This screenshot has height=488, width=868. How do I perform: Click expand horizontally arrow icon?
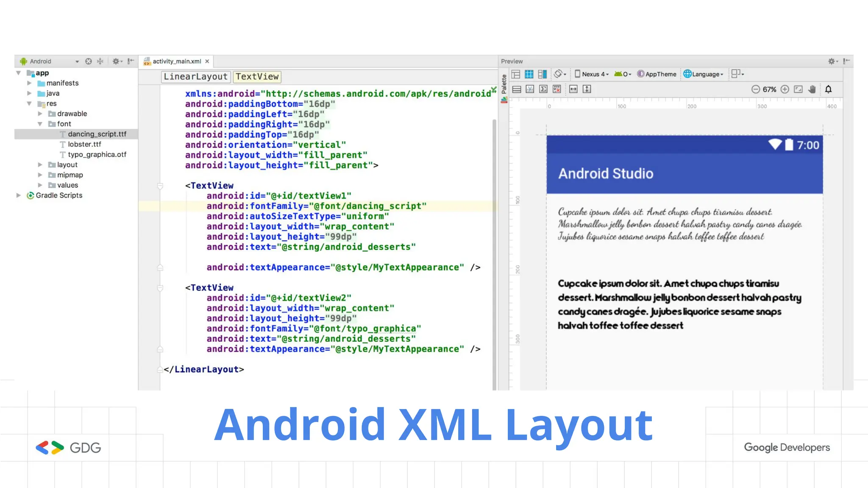[573, 89]
